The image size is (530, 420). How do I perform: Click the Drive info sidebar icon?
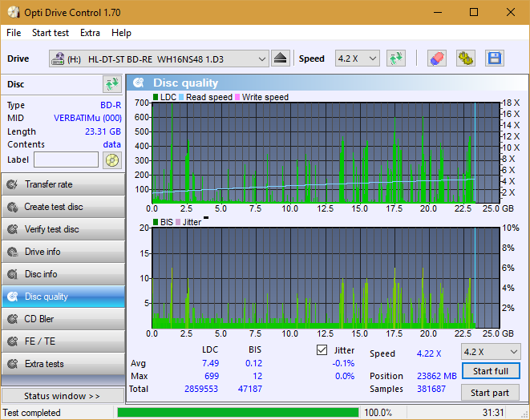[13, 252]
